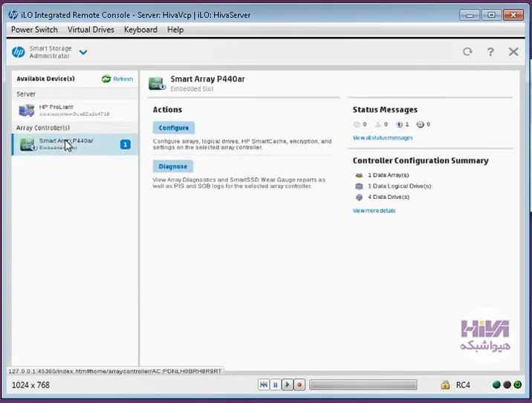
Task: Open the Keyboard menu
Action: [x=140, y=30]
